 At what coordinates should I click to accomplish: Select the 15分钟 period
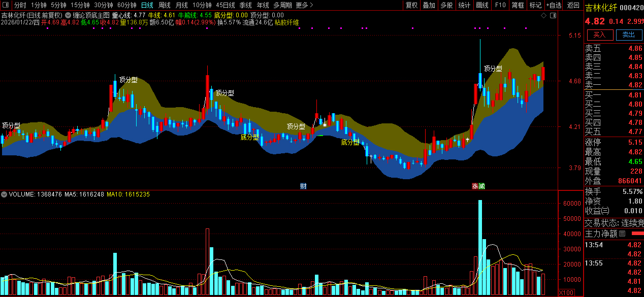[x=80, y=5]
